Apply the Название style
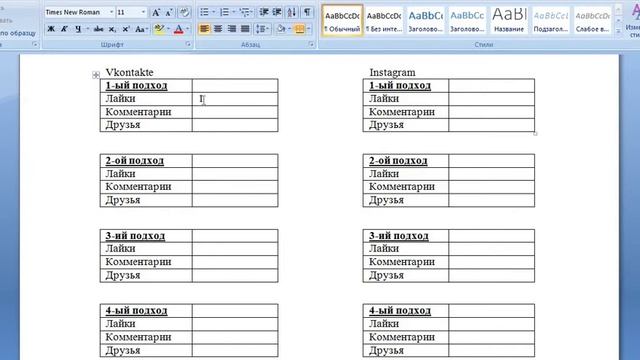This screenshot has width=640, height=360. pyautogui.click(x=509, y=21)
